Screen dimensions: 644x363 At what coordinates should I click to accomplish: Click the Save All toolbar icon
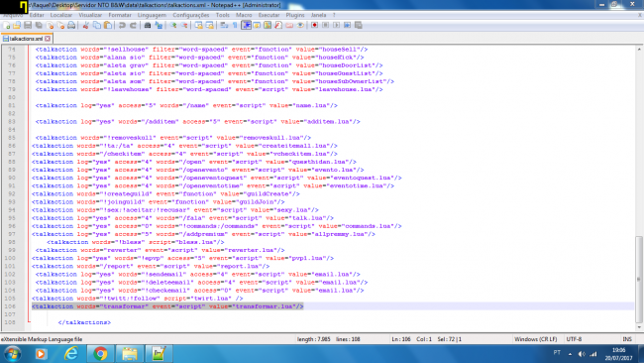[x=39, y=26]
